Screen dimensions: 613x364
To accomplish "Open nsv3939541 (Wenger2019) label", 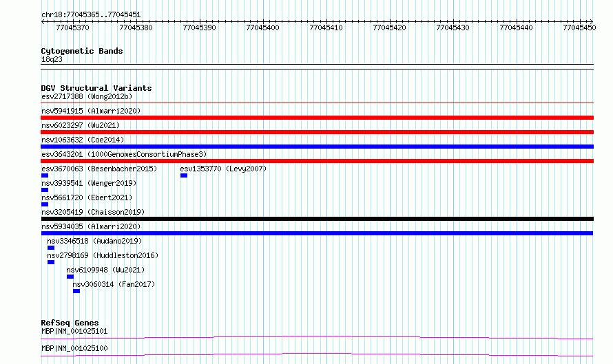I will tap(89, 183).
